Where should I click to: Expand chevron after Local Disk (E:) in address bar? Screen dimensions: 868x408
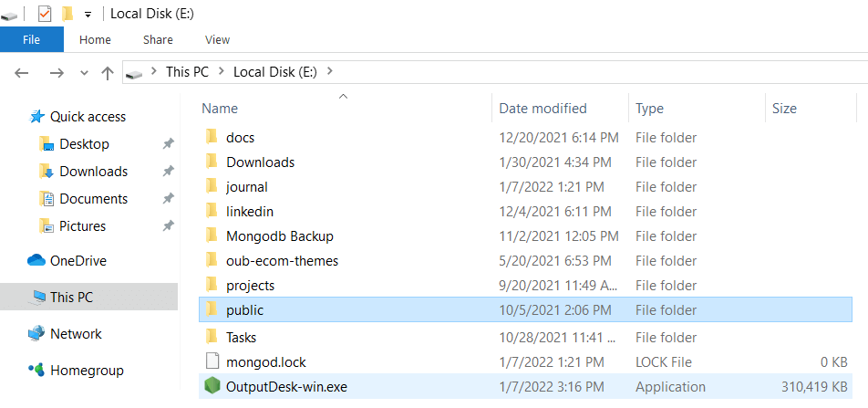(330, 71)
